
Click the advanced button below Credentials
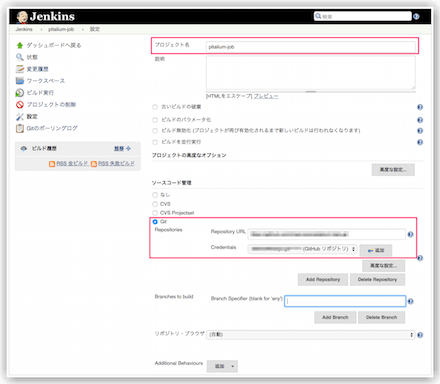[x=384, y=266]
